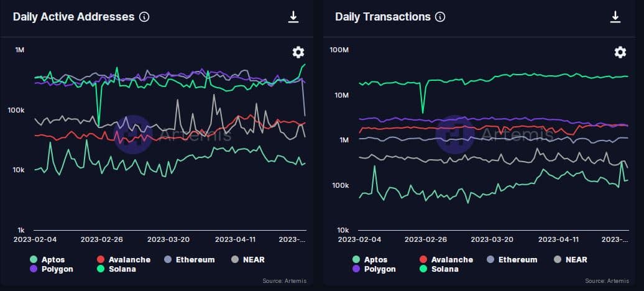Click 100k label on Daily Transactions y-axis

click(340, 185)
